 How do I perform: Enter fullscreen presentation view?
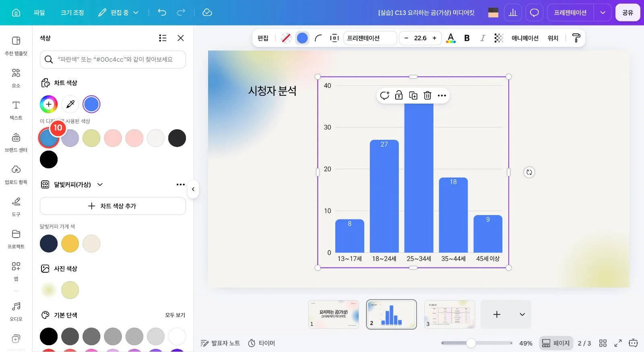click(x=618, y=343)
